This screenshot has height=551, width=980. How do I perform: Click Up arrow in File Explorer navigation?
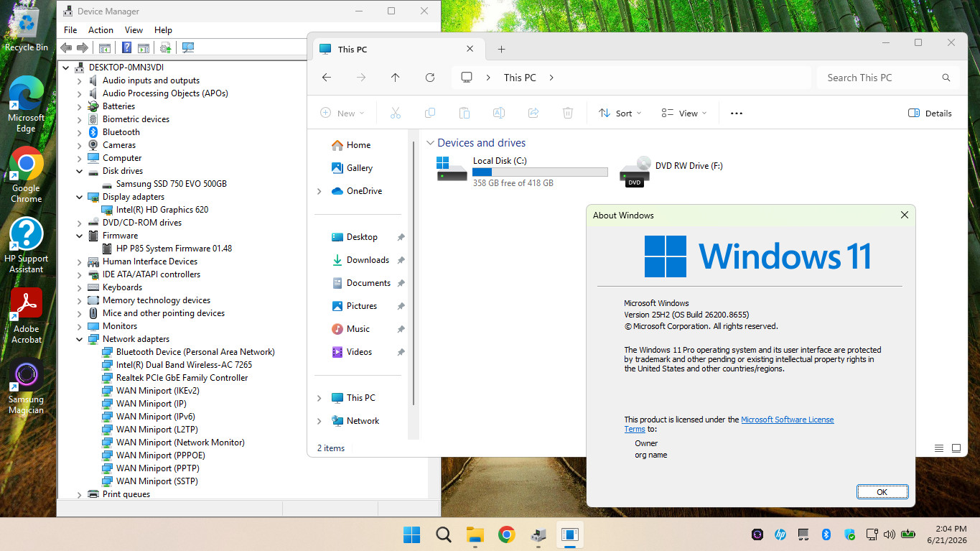395,78
